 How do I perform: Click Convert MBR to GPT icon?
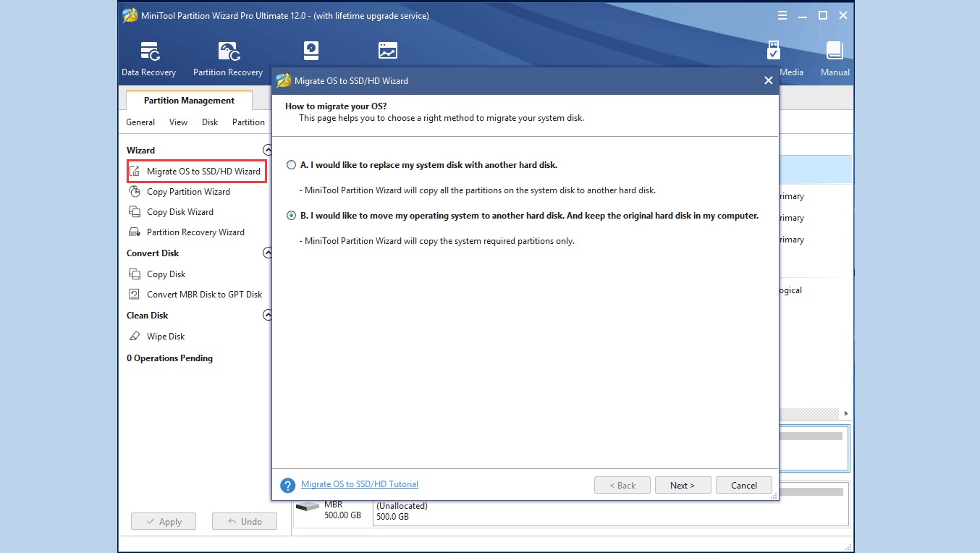point(135,295)
